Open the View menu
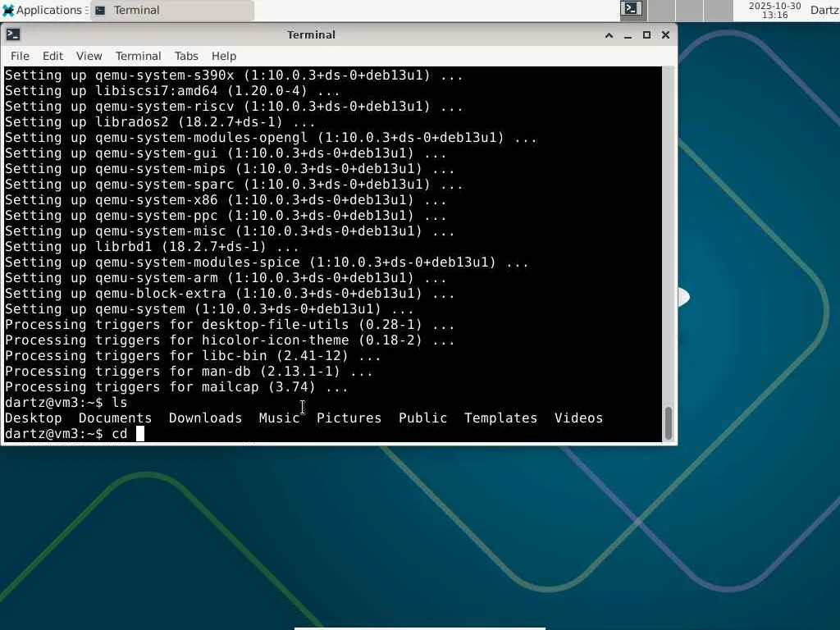 [x=89, y=56]
